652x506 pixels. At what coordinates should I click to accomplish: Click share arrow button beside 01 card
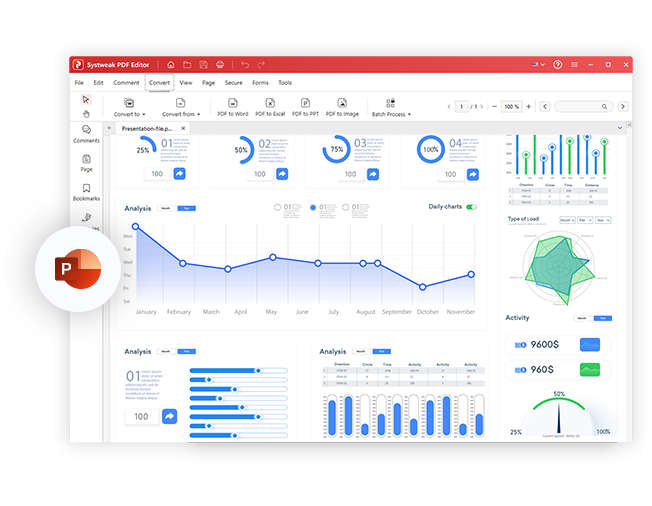179,173
